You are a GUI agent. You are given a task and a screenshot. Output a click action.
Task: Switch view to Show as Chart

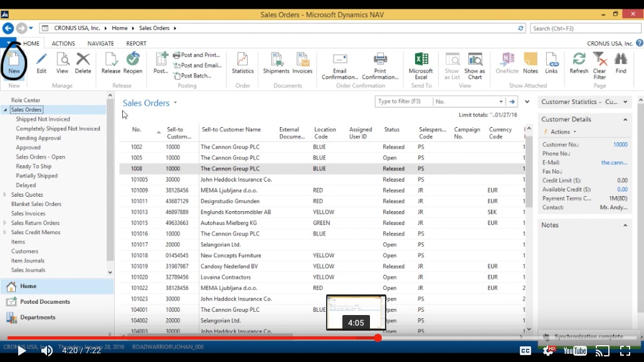coord(475,66)
